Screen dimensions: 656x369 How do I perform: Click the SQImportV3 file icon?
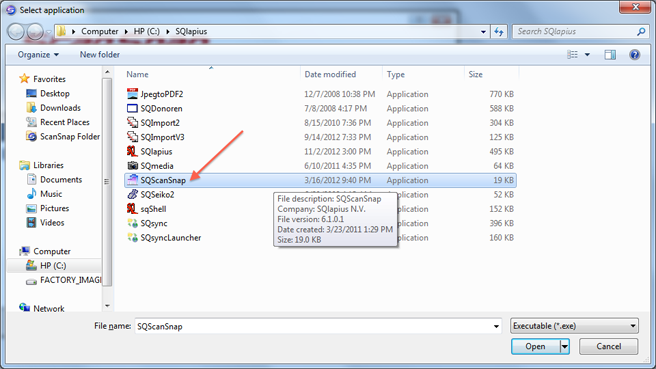(132, 137)
